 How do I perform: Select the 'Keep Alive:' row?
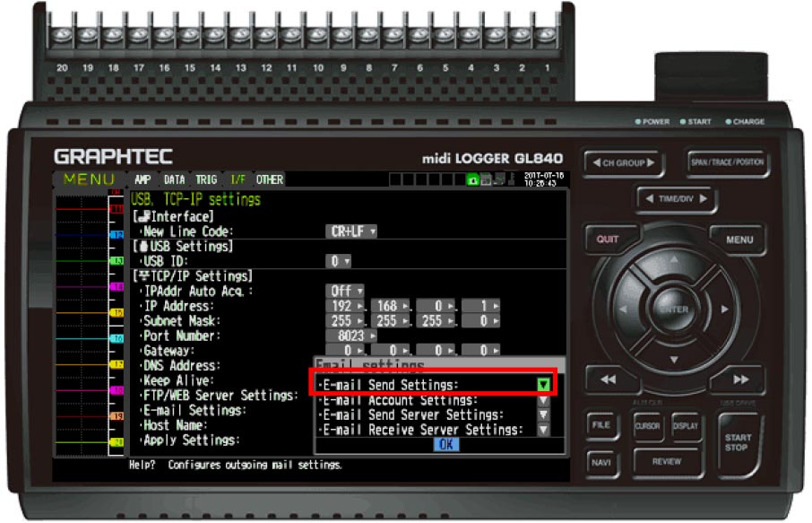177,381
